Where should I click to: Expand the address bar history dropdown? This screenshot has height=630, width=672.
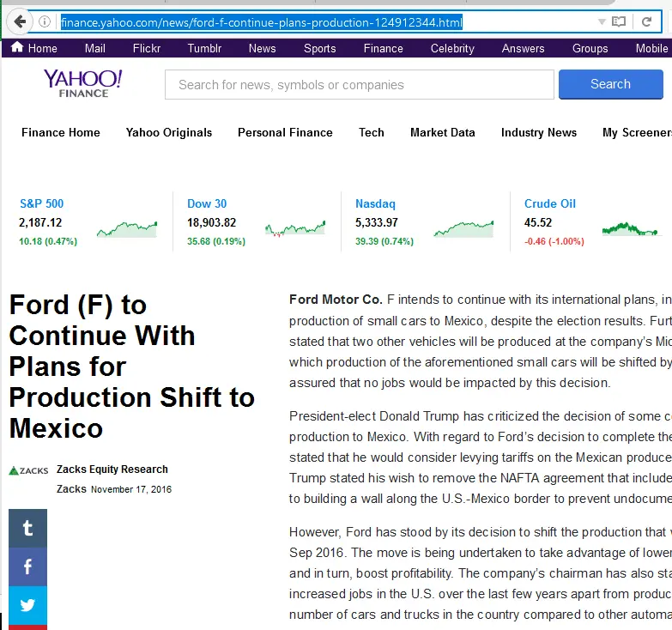(602, 21)
